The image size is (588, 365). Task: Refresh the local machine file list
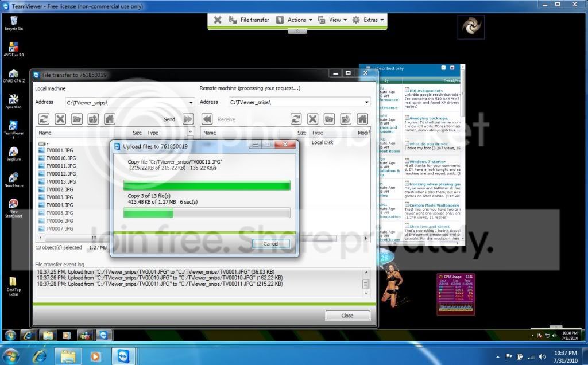(x=44, y=119)
